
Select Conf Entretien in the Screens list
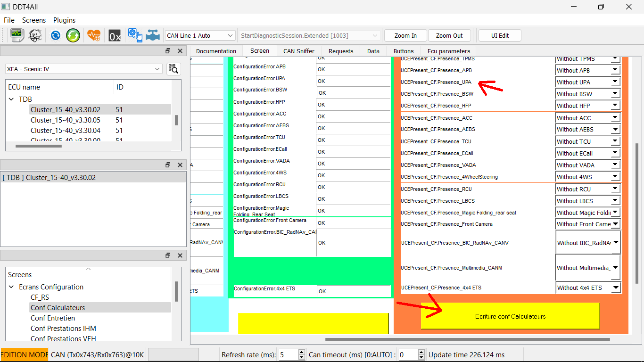click(53, 318)
